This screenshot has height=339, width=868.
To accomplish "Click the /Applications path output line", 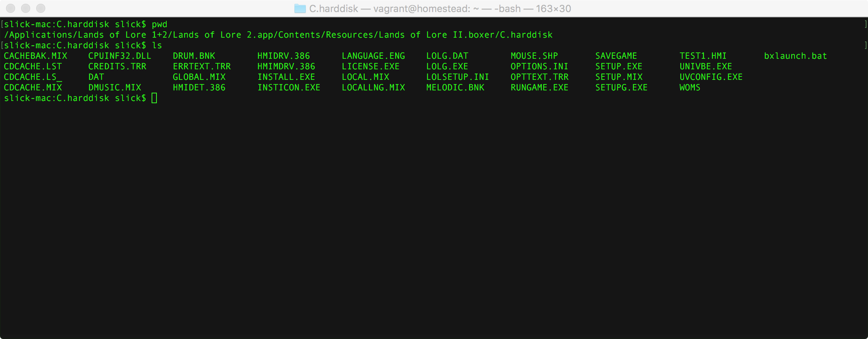I will tap(278, 35).
